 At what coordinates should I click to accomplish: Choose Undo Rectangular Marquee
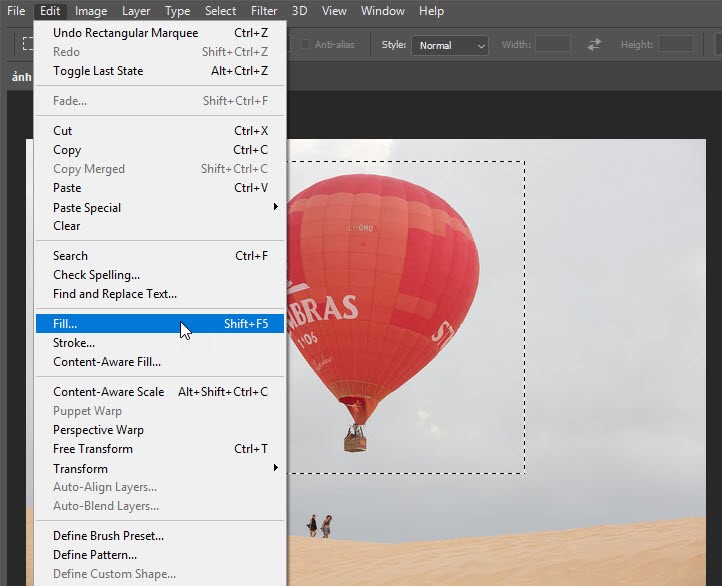160,33
